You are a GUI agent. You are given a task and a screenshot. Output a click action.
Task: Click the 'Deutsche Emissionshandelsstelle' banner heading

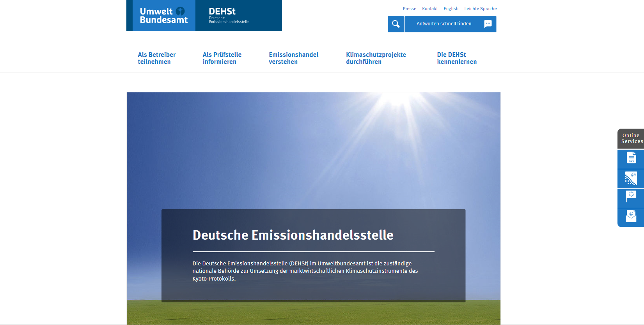tap(293, 235)
